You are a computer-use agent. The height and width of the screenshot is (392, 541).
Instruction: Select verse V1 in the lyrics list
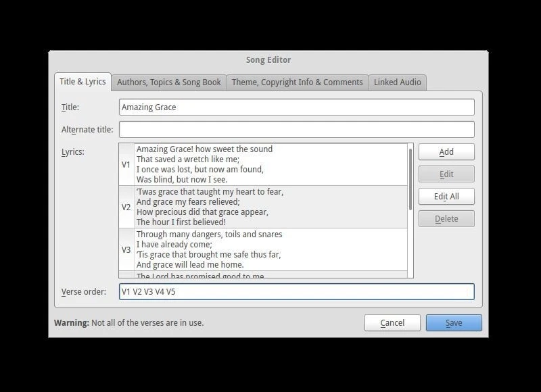coord(264,163)
